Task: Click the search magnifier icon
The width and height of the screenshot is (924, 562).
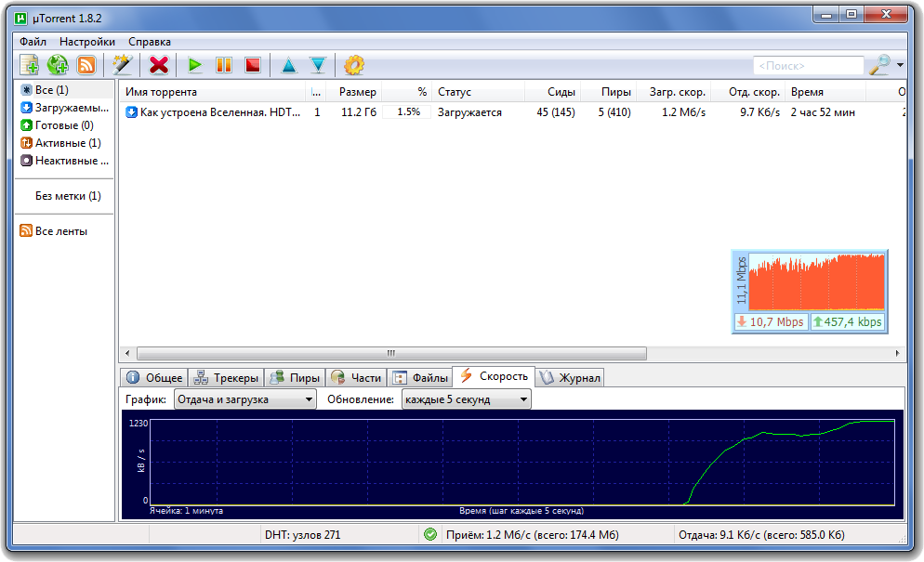Action: (879, 65)
